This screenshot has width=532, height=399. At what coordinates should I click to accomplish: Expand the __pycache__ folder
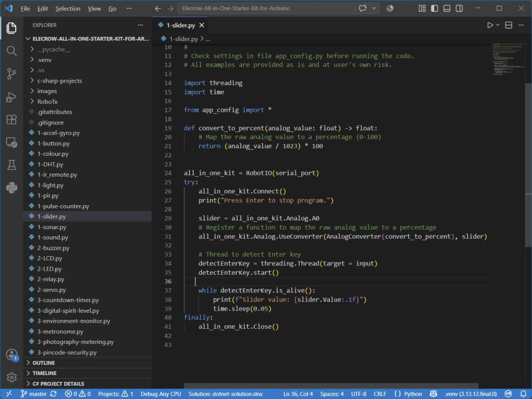tap(87, 49)
